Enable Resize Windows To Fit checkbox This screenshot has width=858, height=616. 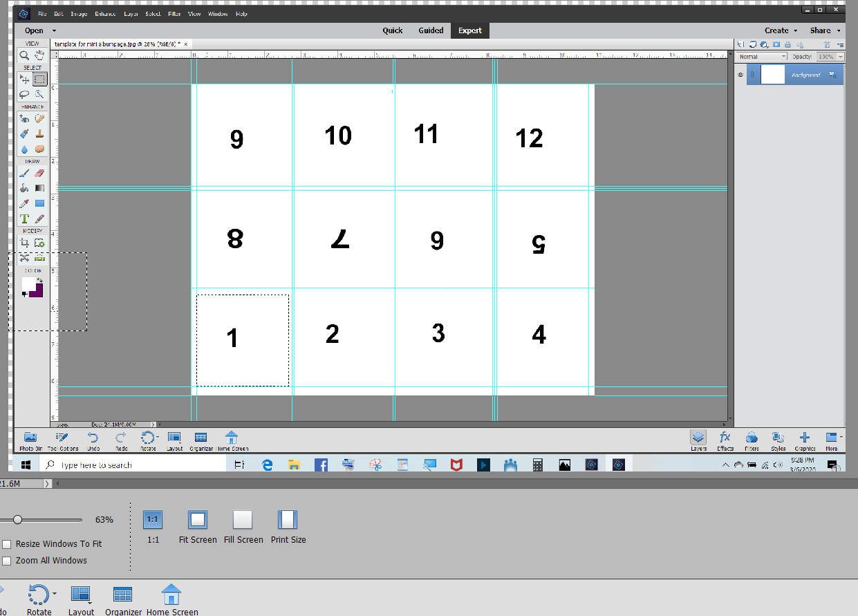click(x=7, y=544)
